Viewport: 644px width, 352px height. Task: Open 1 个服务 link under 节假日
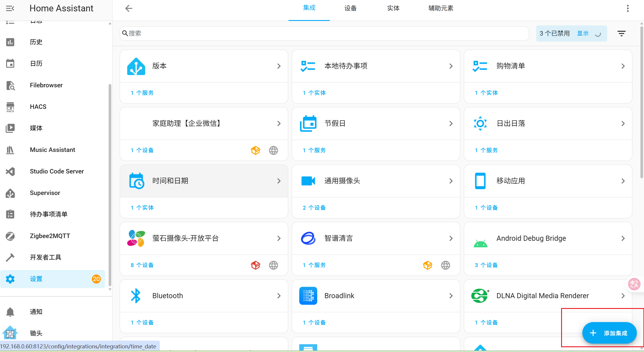[314, 150]
